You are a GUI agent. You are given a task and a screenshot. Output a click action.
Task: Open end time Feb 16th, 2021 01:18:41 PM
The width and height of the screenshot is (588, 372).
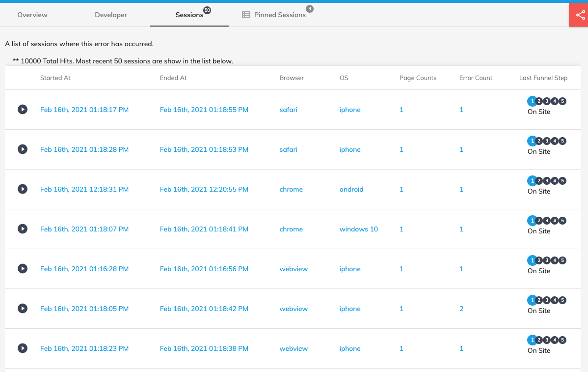(x=204, y=229)
